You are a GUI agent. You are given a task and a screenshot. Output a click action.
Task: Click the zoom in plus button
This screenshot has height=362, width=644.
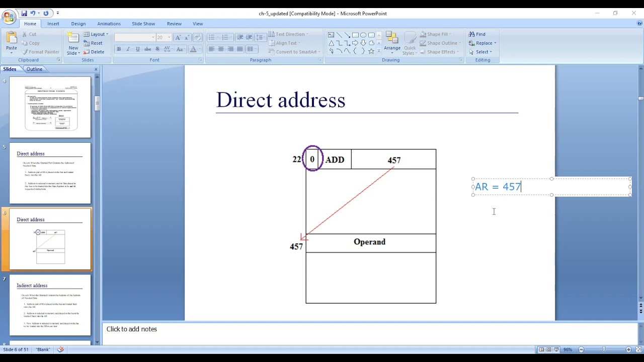(x=628, y=349)
